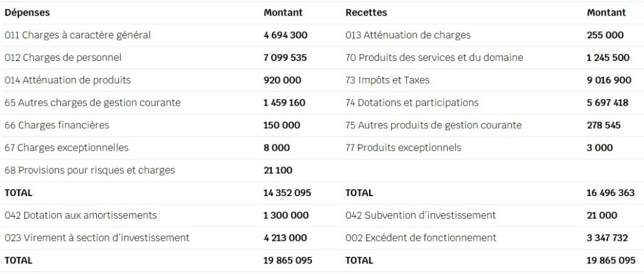The height and width of the screenshot is (274, 644).
Task: Click the expenses subtotal 14 352 095
Action: pos(287,193)
